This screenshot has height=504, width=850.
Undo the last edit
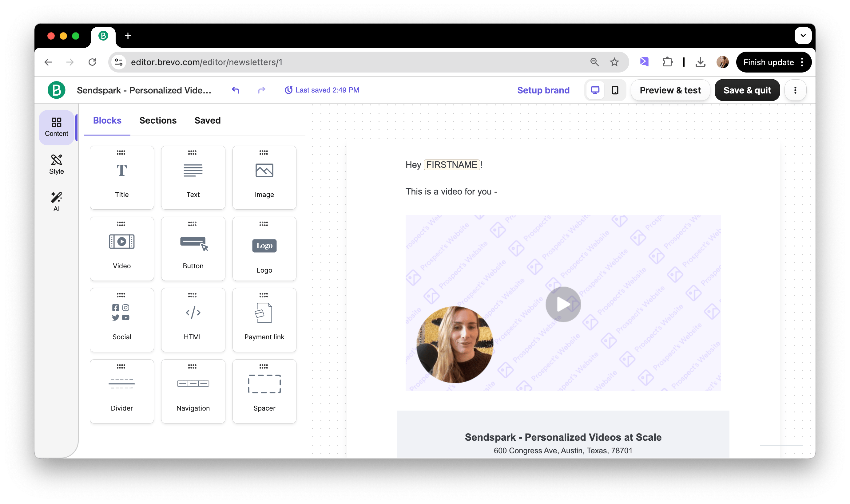click(236, 90)
